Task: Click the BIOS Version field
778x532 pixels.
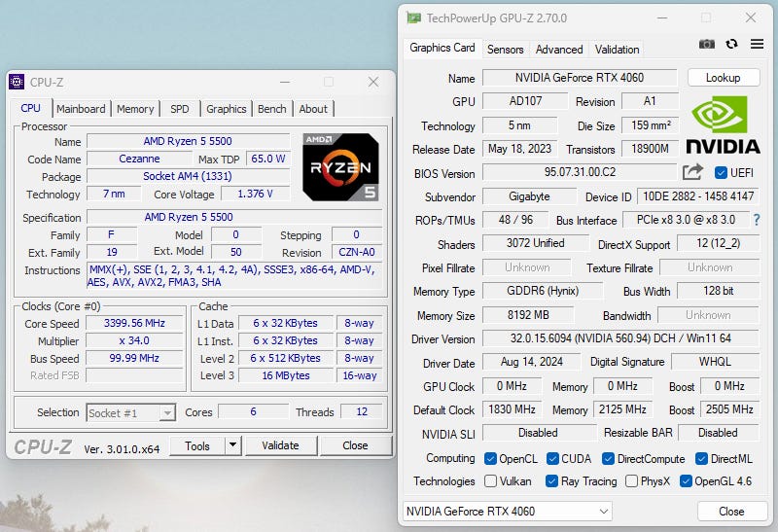Action: 580,172
